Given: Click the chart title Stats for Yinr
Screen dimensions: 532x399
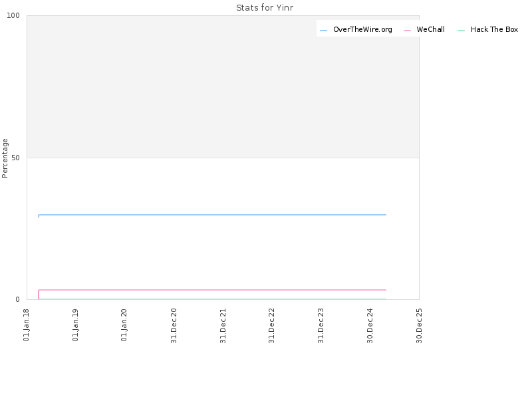Looking at the screenshot, I should (x=265, y=8).
